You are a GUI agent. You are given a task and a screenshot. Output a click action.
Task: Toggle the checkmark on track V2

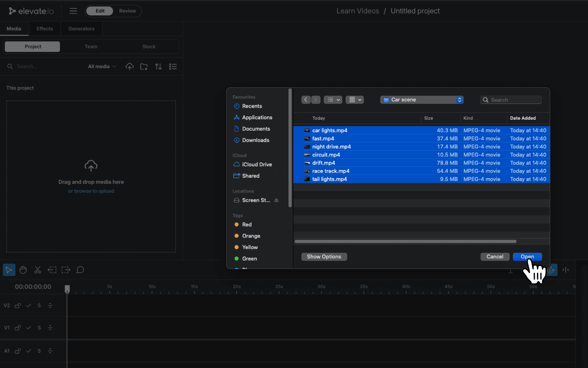click(29, 305)
